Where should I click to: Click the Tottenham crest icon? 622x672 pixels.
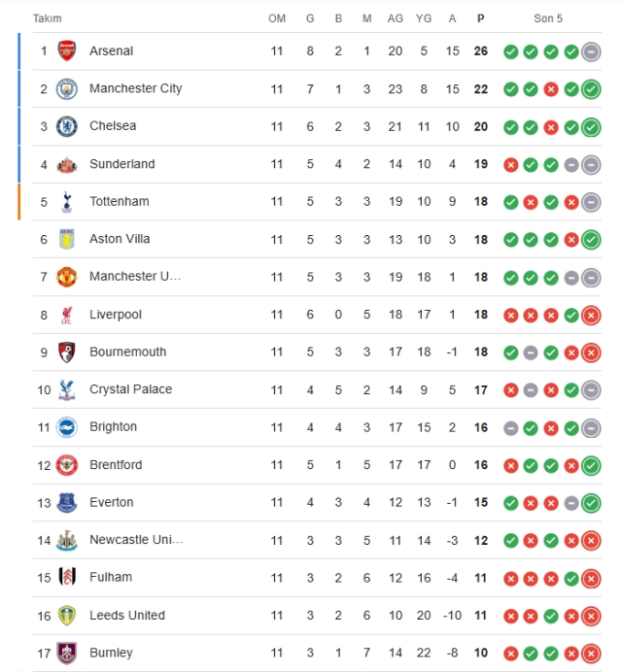pos(66,201)
